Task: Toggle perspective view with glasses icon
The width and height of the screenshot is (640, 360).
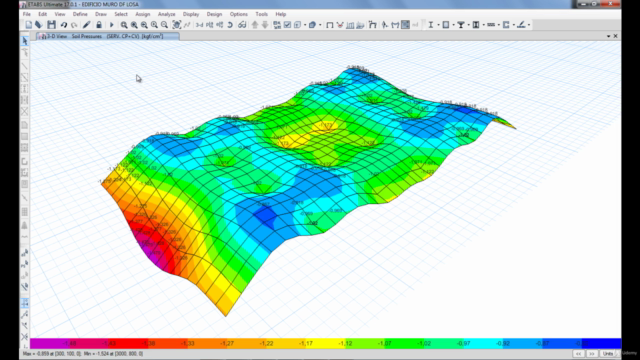Action: (242, 25)
